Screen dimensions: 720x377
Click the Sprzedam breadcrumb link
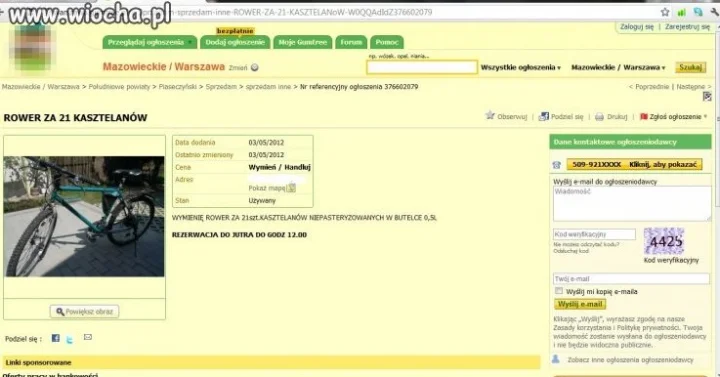(x=221, y=87)
